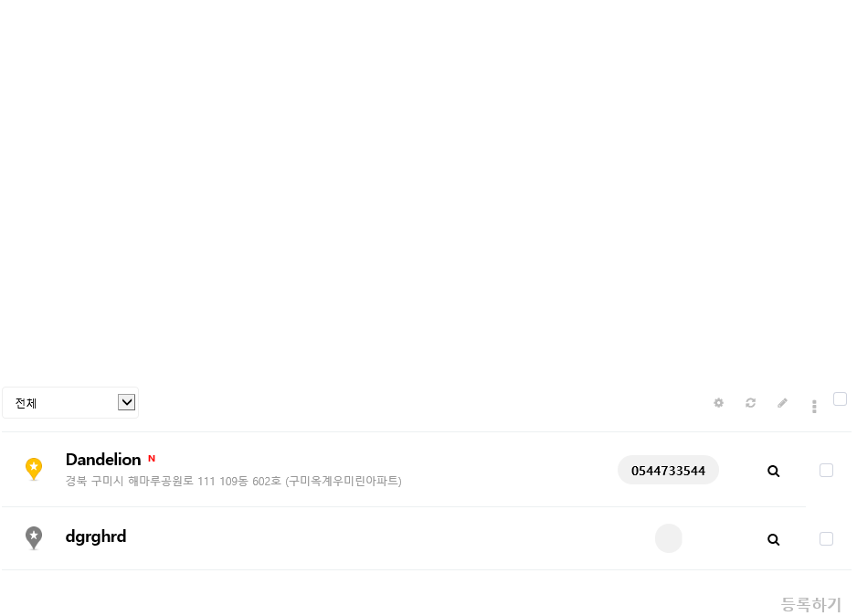Expand the 전체 dropdown arrow

pyautogui.click(x=127, y=402)
